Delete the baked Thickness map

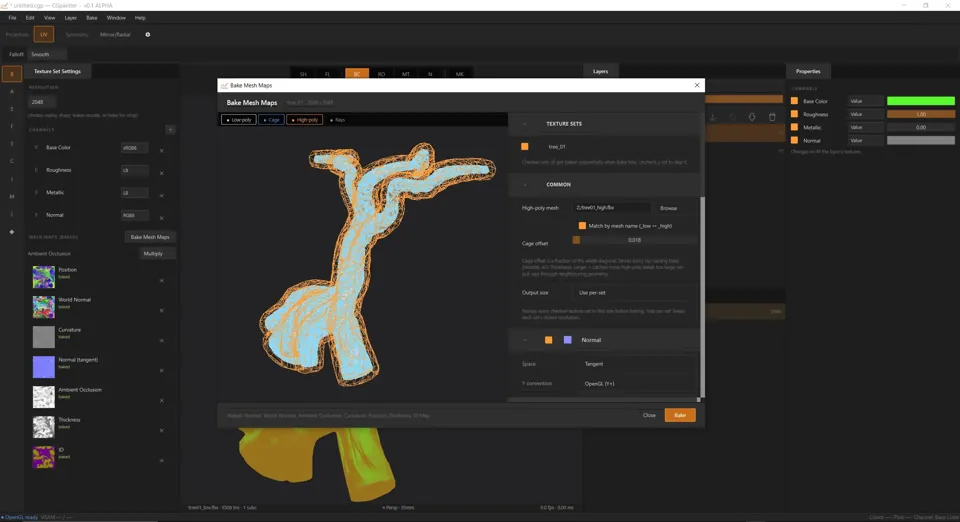tap(162, 430)
